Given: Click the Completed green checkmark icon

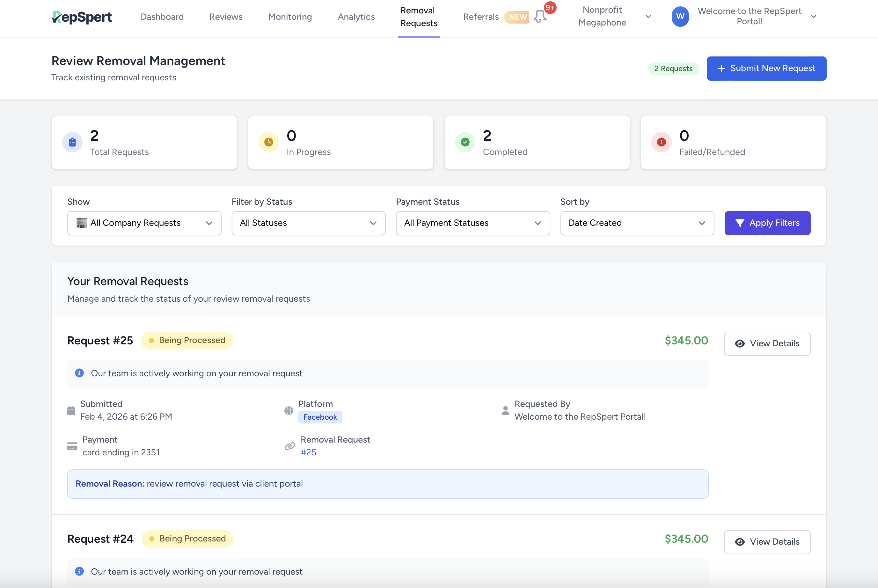Looking at the screenshot, I should pyautogui.click(x=465, y=142).
